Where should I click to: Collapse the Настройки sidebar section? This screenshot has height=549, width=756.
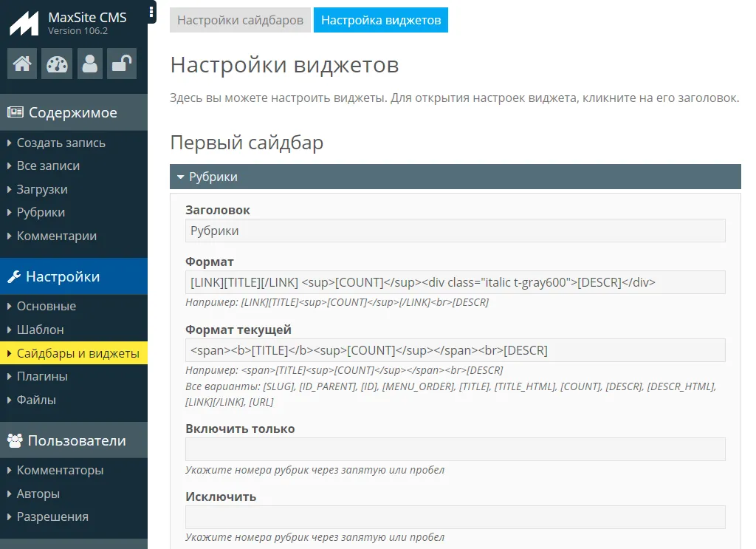pos(73,276)
